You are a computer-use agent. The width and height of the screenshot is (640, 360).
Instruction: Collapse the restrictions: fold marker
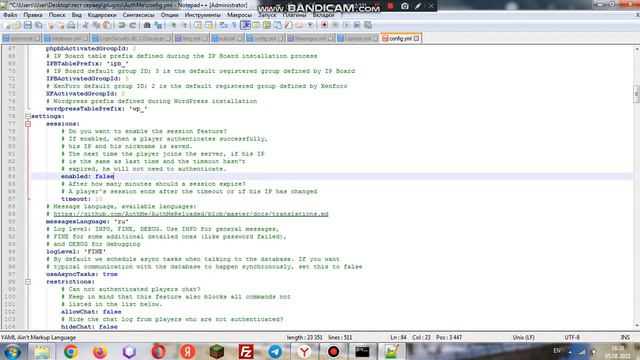click(28, 282)
